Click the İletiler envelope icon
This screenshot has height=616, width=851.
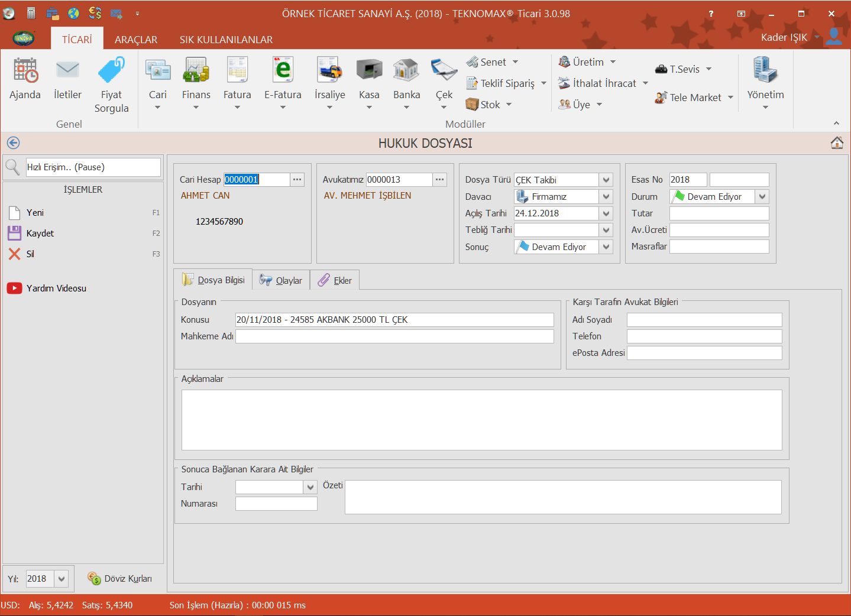coord(67,71)
